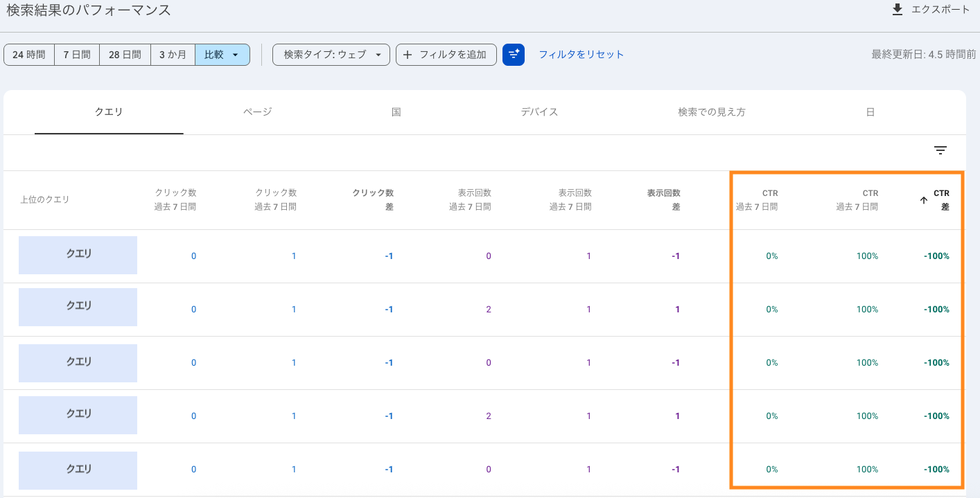Switch to the デバイス tab
This screenshot has height=498, width=980.
click(539, 112)
